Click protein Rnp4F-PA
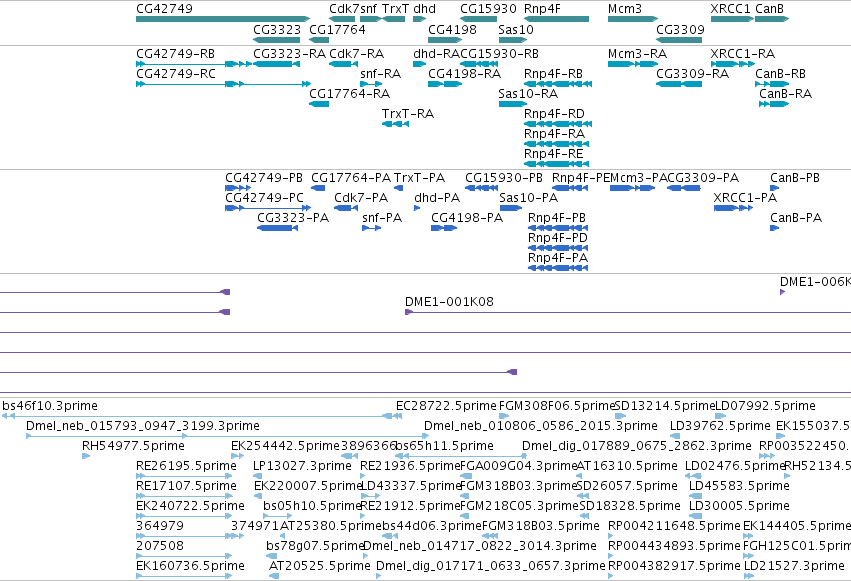The height and width of the screenshot is (581, 851). (558, 269)
